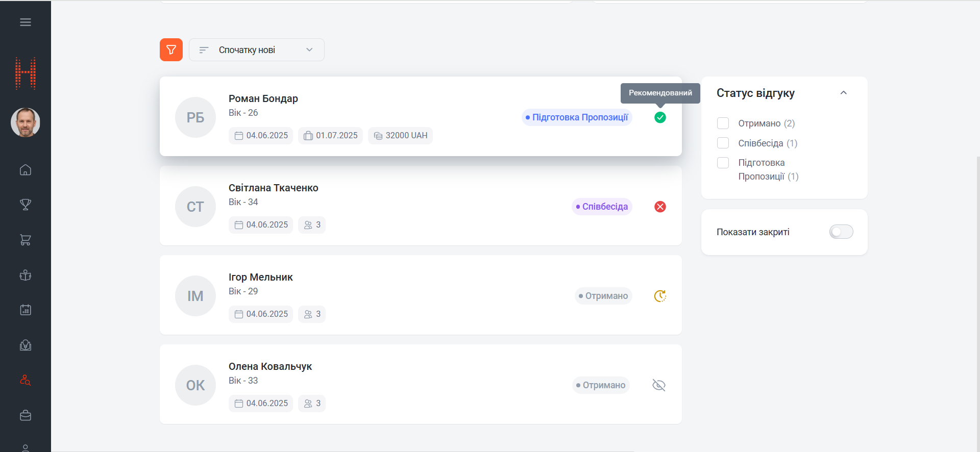Viewport: 980px width, 452px height.
Task: Open the hamburger menu in sidebar
Action: (x=26, y=22)
